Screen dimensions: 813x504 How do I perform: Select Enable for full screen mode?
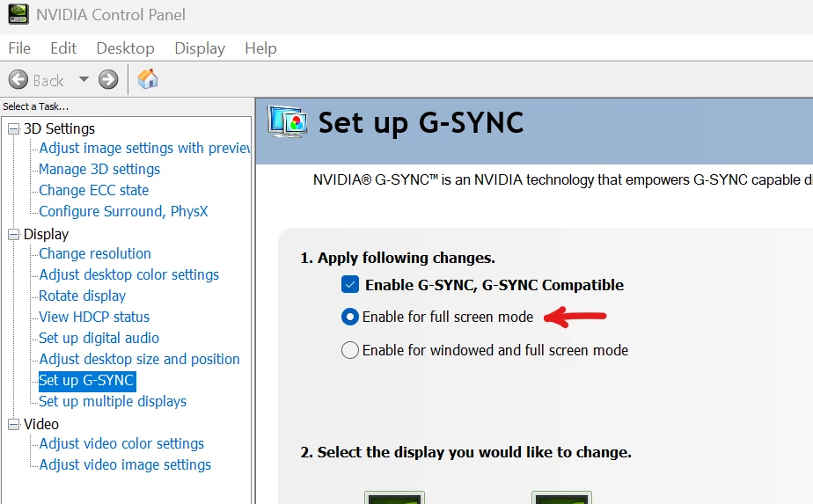click(350, 317)
